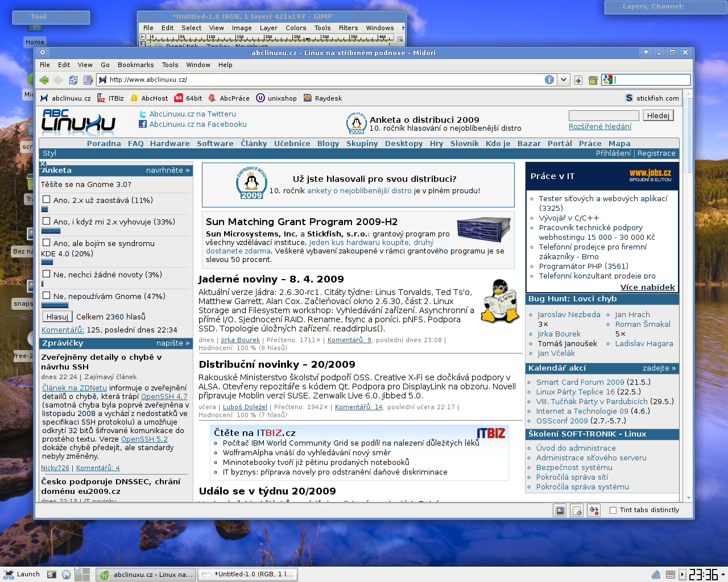Viewport: 728px width, 582px height.
Task: Open the AbcHost bookmark
Action: [x=149, y=98]
